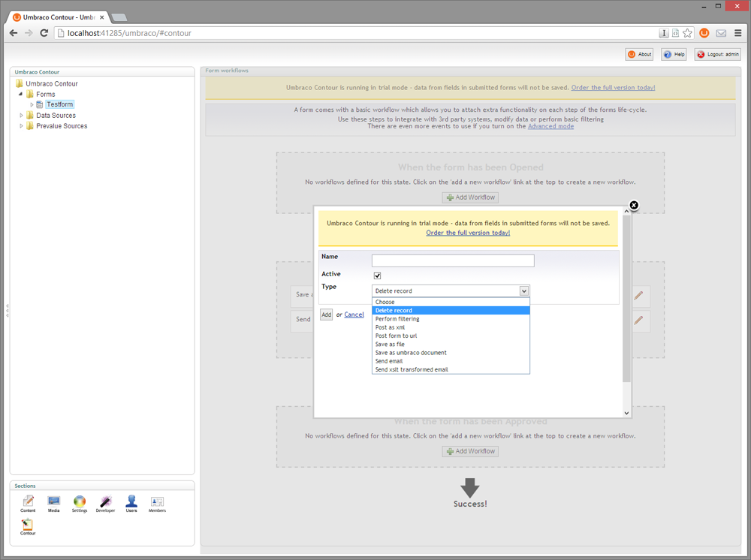Click the dialog scrollbar down arrow

626,413
